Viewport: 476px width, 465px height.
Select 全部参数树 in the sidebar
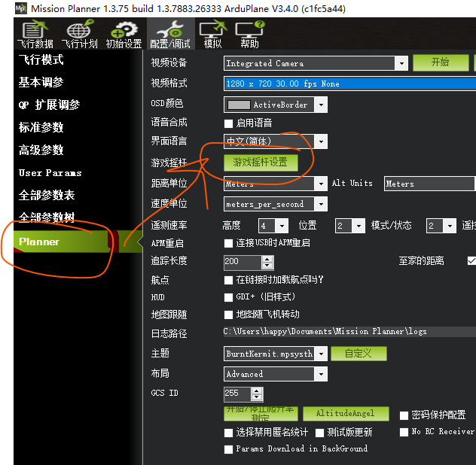click(x=47, y=217)
